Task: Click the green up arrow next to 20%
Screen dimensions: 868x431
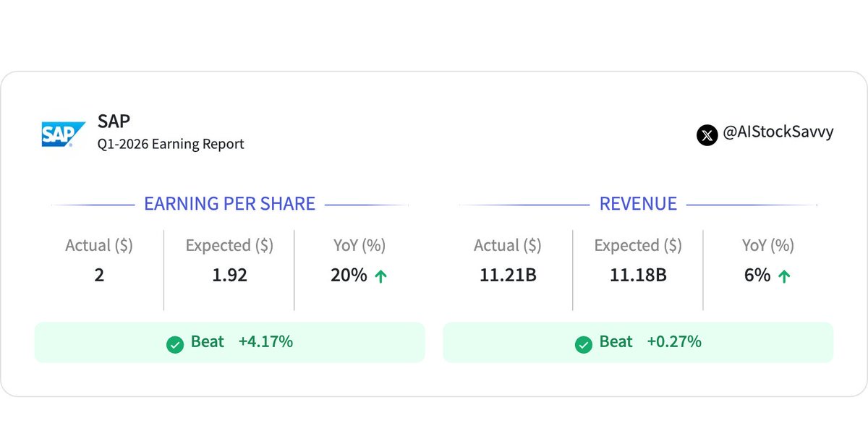Action: 380,276
